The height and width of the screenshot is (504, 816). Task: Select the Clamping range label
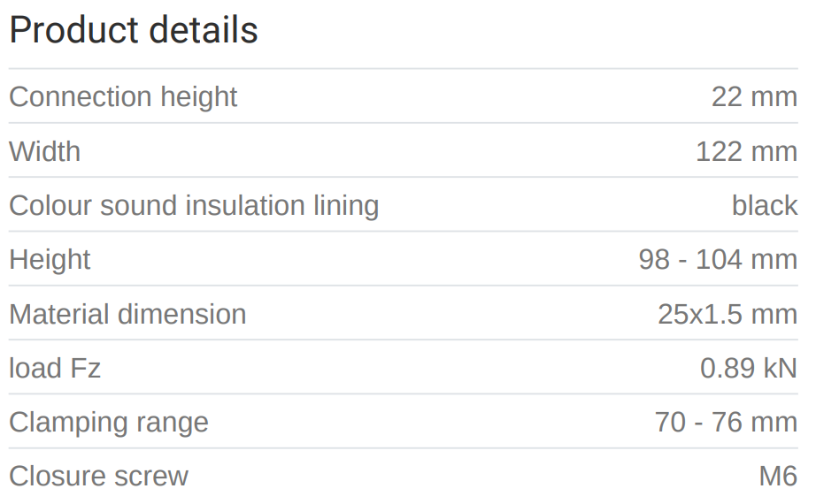pyautogui.click(x=109, y=422)
